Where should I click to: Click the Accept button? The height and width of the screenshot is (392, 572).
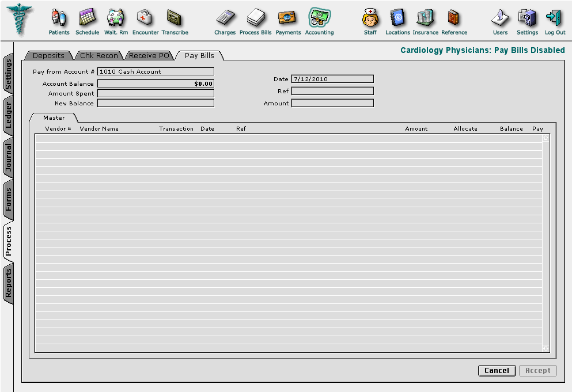[x=538, y=371]
